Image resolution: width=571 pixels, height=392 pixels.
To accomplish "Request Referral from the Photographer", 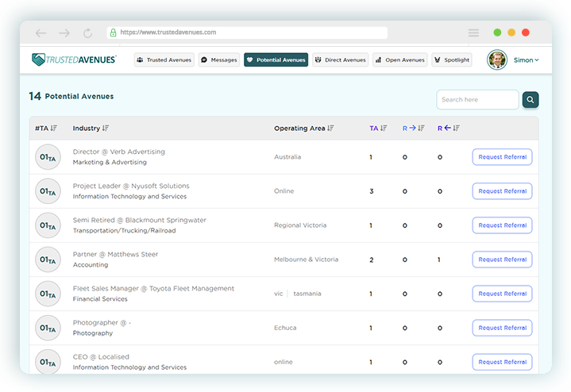I will coord(502,328).
